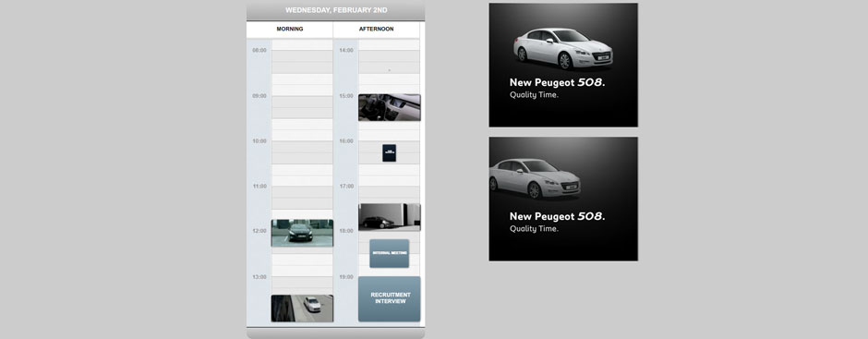Screen dimensions: 868x339
Task: Open the Internal Meeting appointment
Action: 389,253
